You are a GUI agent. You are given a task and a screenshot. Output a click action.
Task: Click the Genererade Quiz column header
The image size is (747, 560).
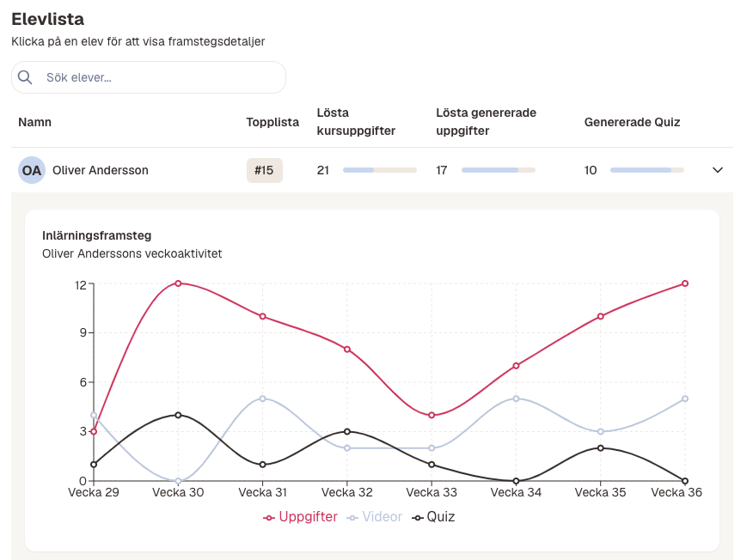click(x=632, y=122)
